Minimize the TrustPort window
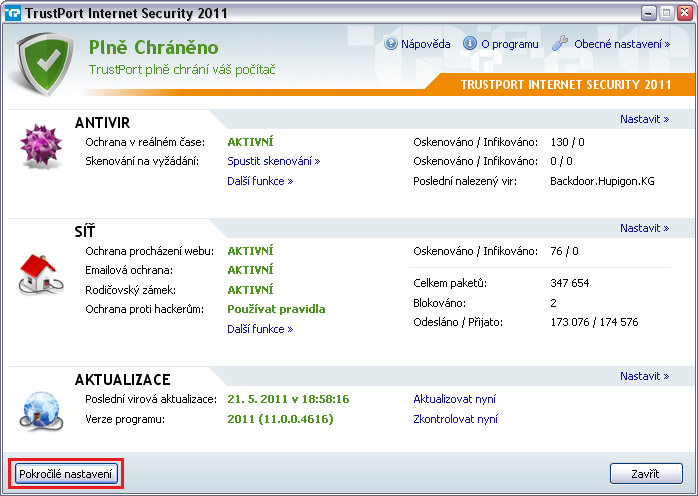 (649, 13)
